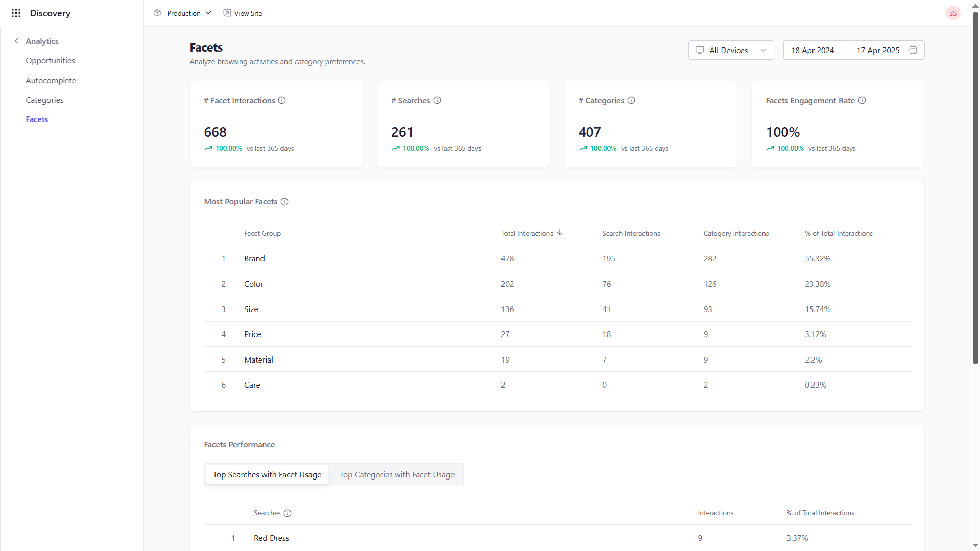Open the SS user avatar menu

(952, 13)
